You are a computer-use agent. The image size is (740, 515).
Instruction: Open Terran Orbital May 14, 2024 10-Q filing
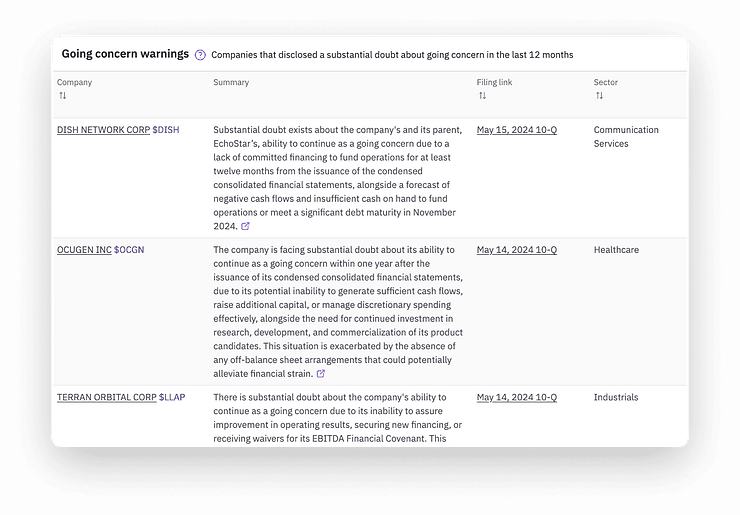click(516, 398)
